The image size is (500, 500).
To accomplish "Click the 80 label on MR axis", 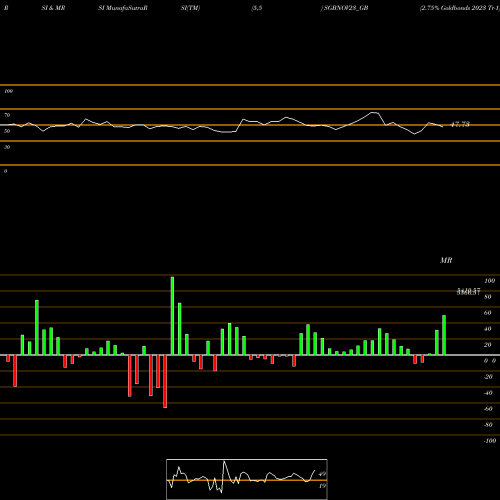I will 488,297.
